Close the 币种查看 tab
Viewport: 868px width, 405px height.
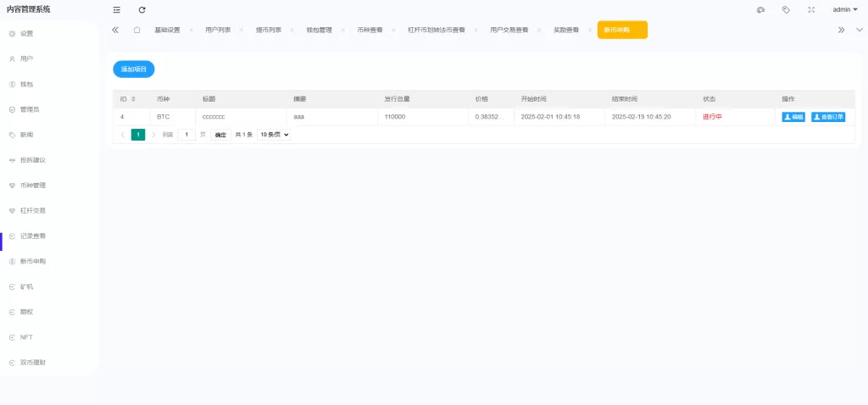[393, 30]
